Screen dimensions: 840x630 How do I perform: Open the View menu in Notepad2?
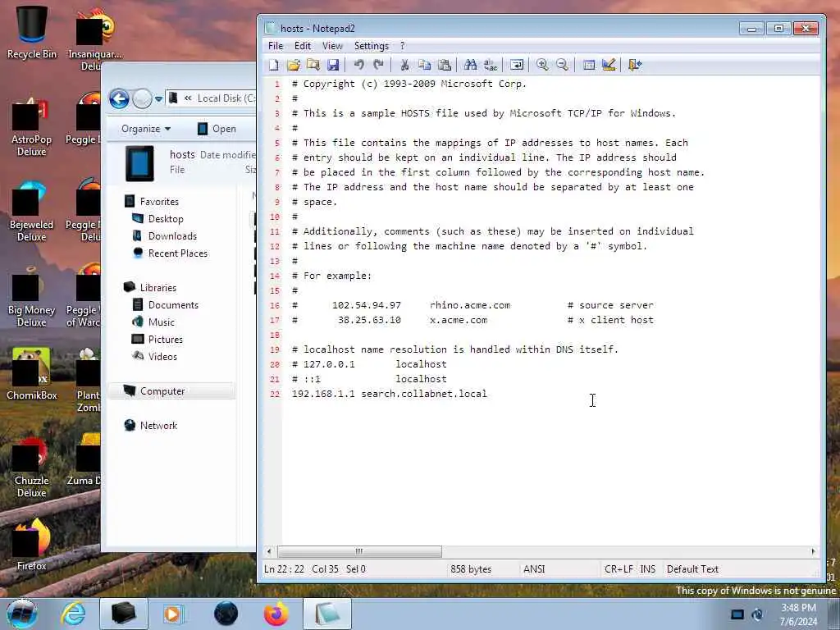click(x=332, y=46)
